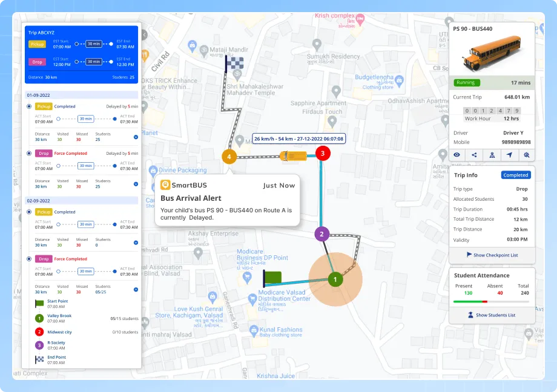Click the checkered finish flag on map
The width and height of the screenshot is (557, 392).
[x=233, y=62]
